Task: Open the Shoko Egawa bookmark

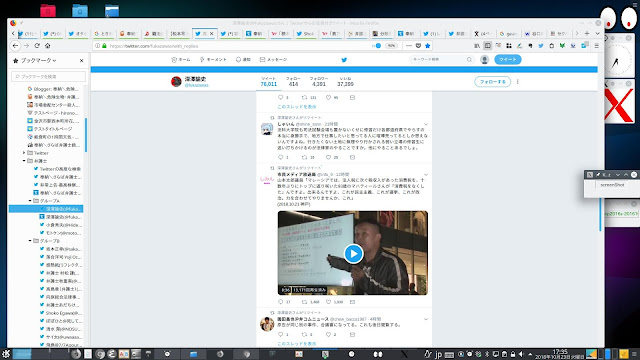Action: click(60, 313)
